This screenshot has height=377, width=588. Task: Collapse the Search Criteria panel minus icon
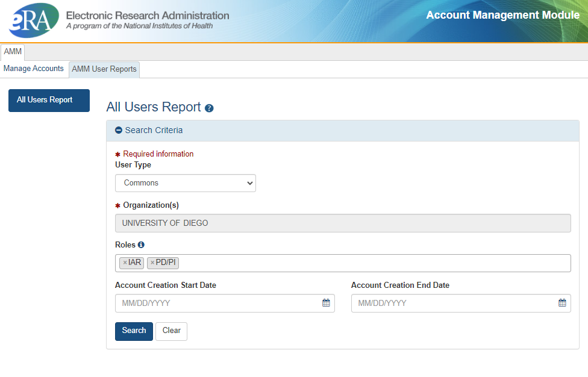pyautogui.click(x=119, y=130)
